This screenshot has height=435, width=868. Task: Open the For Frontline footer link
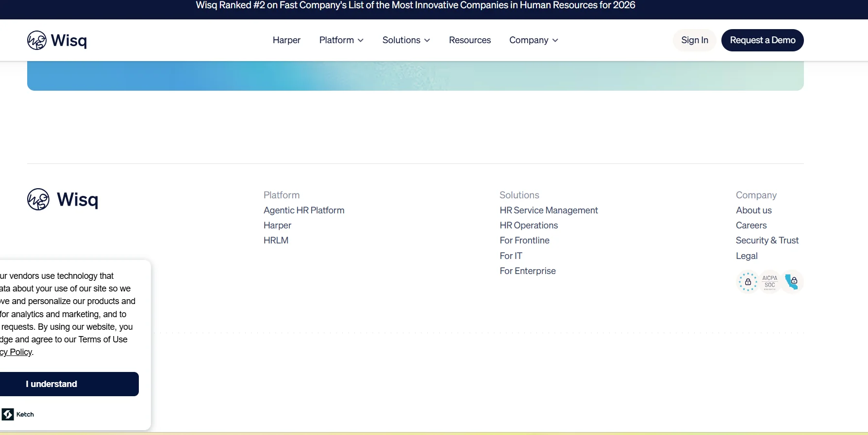click(524, 241)
